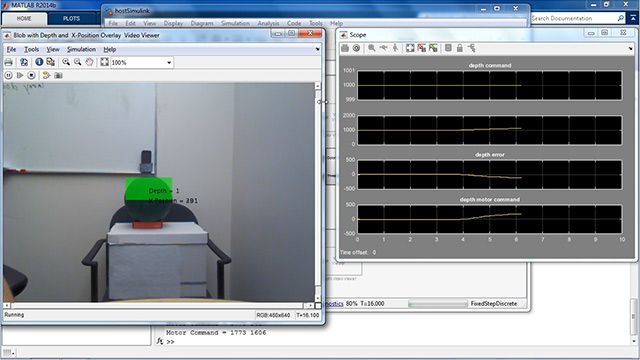The width and height of the screenshot is (640, 360).
Task: Open the Analysis menu in hostSimulink window
Action: [x=268, y=23]
